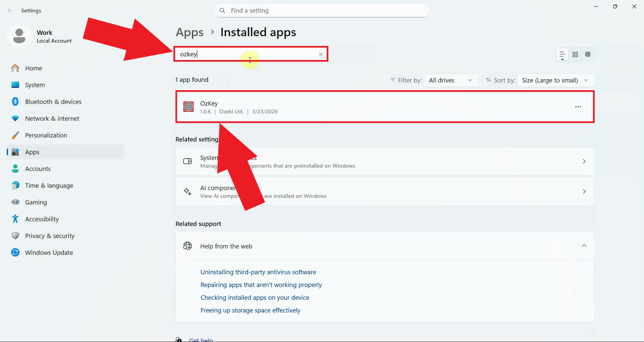Open the Sort by size dropdown
The height and width of the screenshot is (342, 644).
555,80
